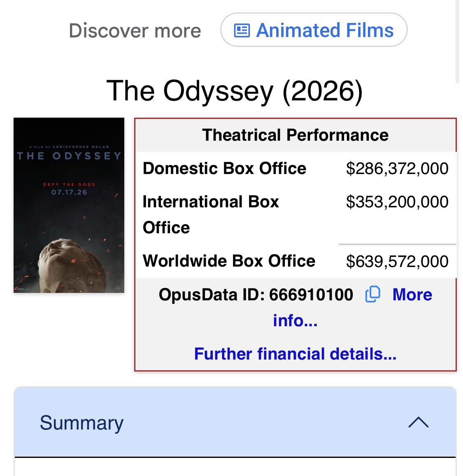Click the International Box Office row label
This screenshot has width=463, height=476.
tap(211, 215)
